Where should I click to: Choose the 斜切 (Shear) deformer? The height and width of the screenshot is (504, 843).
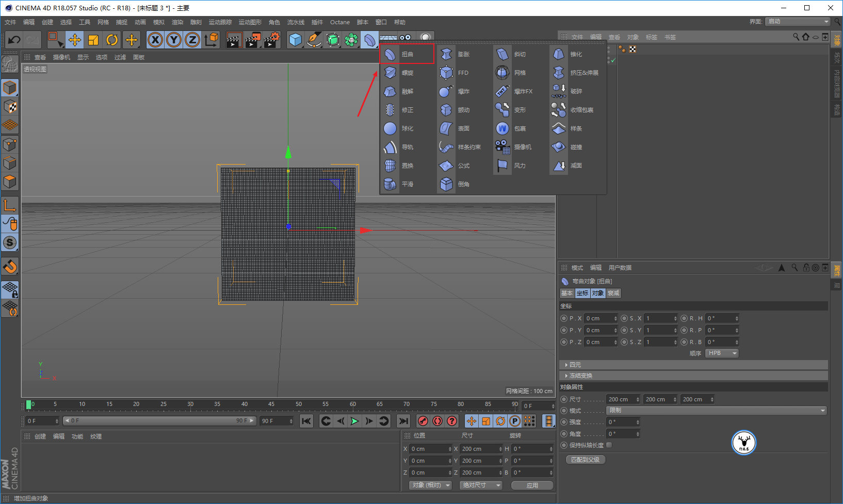point(512,54)
